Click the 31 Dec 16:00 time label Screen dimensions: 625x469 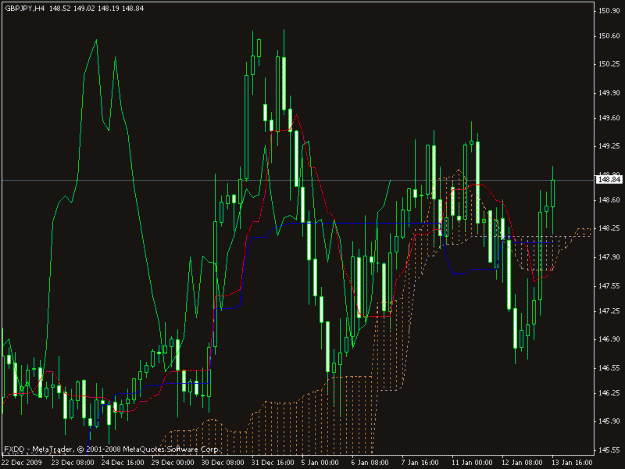[x=273, y=463]
